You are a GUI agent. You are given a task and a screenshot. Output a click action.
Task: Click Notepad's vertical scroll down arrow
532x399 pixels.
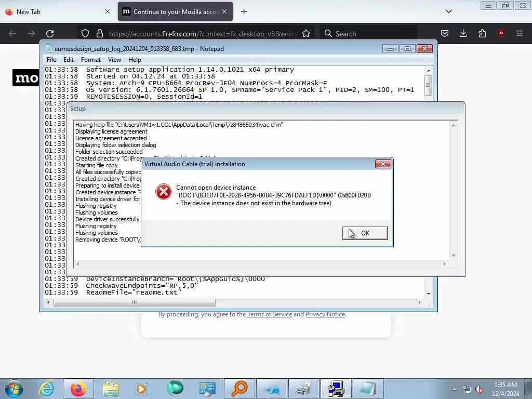click(429, 294)
